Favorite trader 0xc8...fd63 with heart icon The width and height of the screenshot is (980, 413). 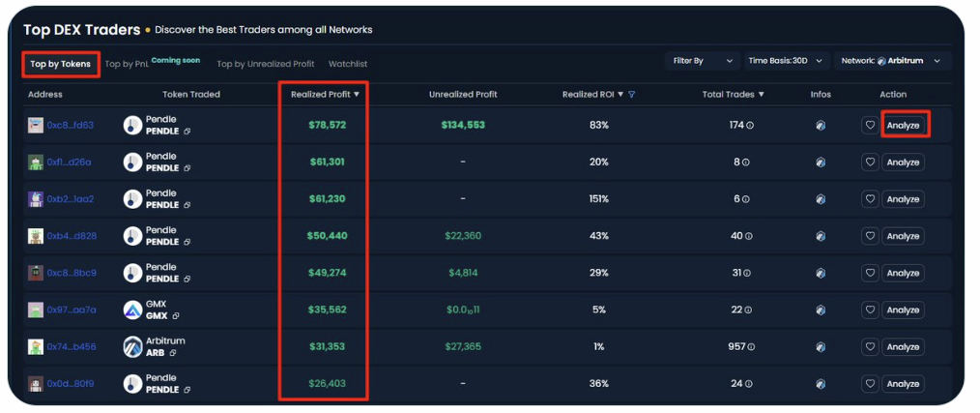coord(870,126)
